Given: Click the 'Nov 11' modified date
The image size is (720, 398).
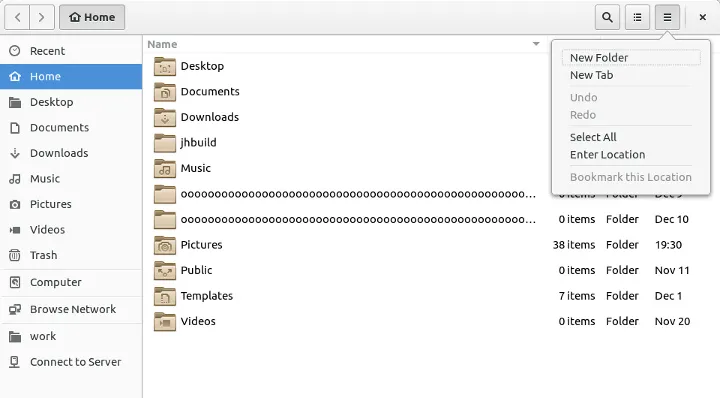Looking at the screenshot, I should click(672, 270).
